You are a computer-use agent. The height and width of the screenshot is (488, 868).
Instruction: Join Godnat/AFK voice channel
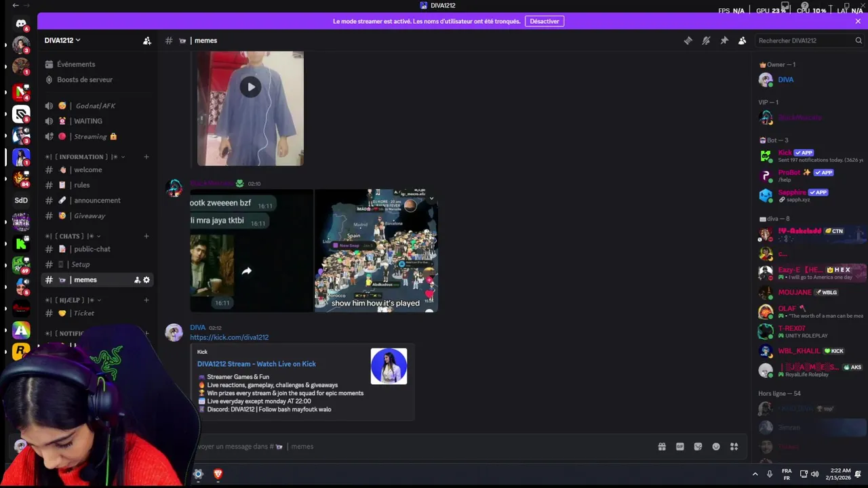click(98, 106)
